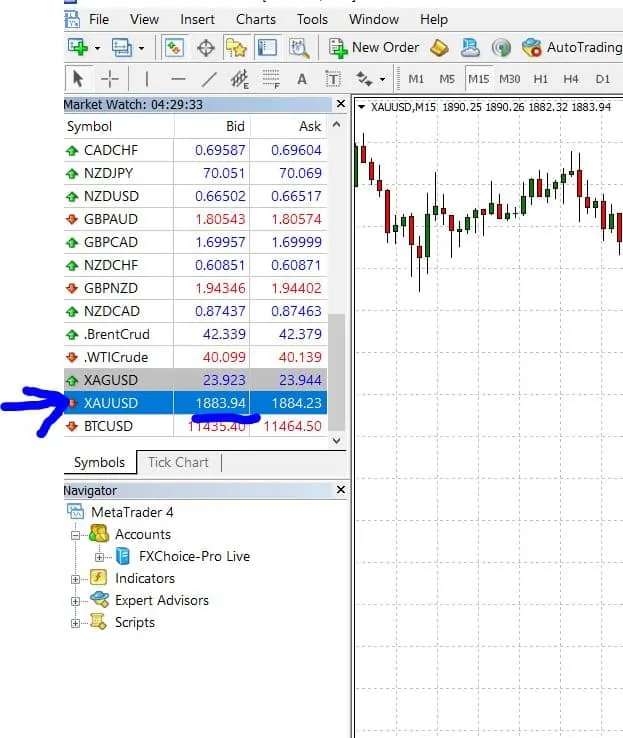Close the Navigator panel
This screenshot has width=623, height=738.
coord(341,489)
